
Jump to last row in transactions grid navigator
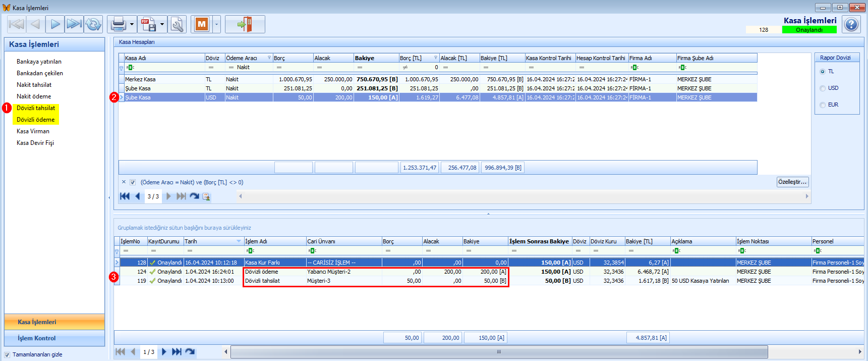click(x=177, y=352)
